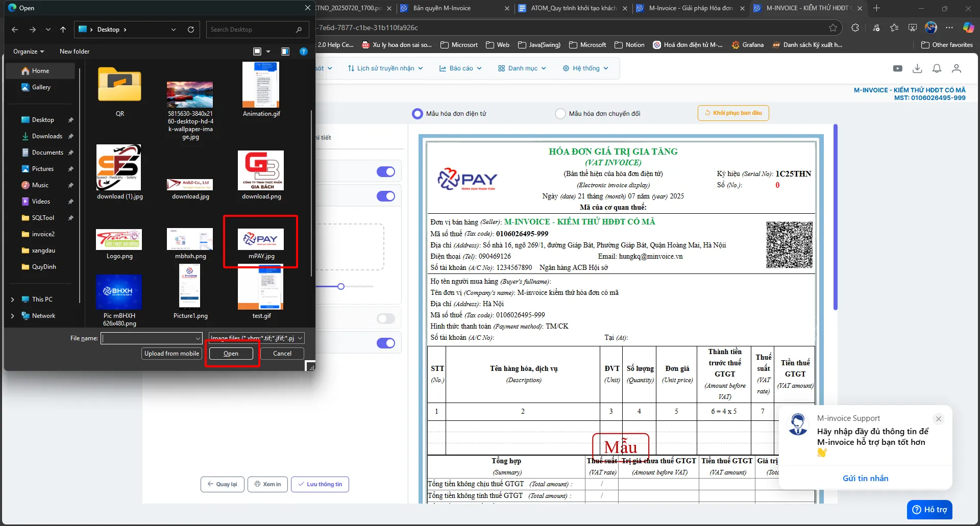
Task: Click Quay lại button
Action: (x=223, y=484)
